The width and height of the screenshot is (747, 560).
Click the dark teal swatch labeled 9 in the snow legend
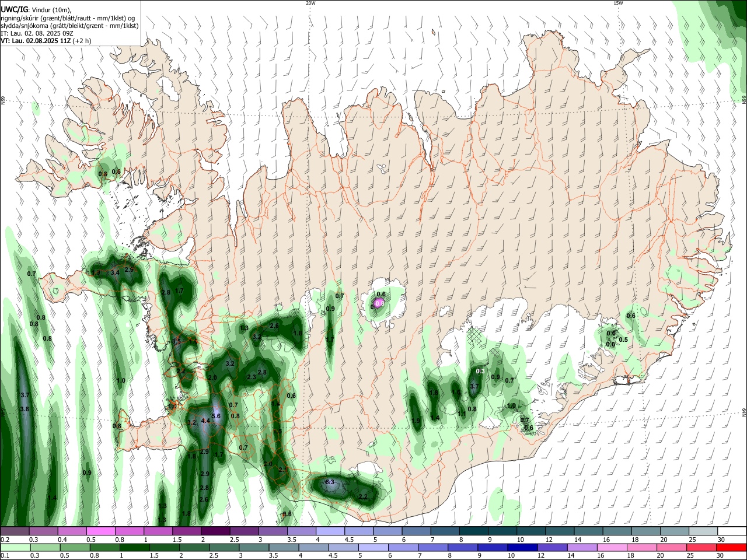pyautogui.click(x=502, y=531)
